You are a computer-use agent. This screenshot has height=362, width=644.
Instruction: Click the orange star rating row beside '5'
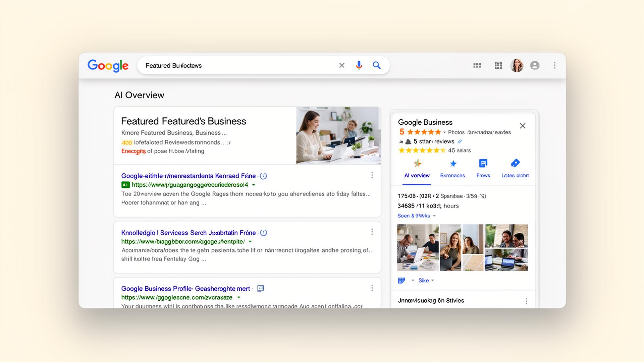pos(424,132)
